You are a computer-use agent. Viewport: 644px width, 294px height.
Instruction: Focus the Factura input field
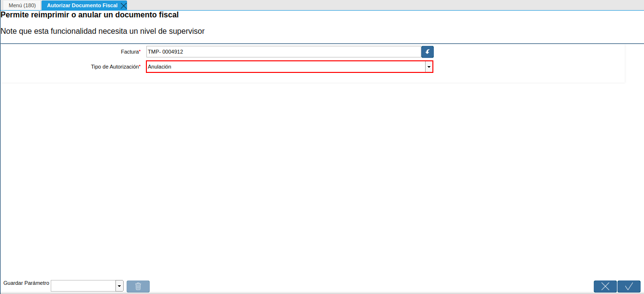(x=284, y=52)
